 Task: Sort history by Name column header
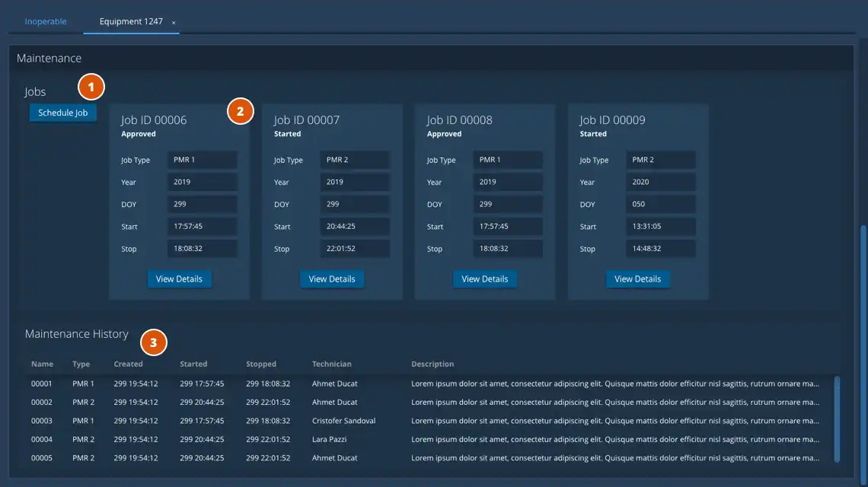pyautogui.click(x=42, y=364)
